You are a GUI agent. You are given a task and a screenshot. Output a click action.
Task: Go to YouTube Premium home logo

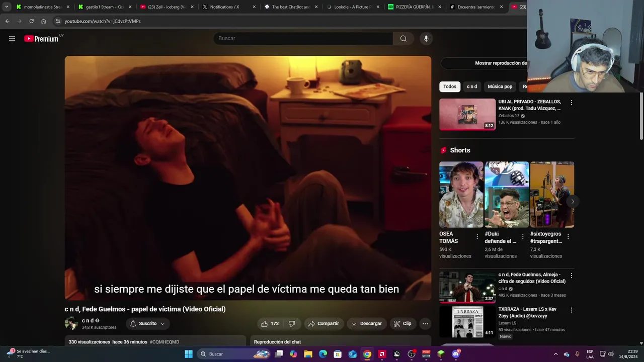(41, 39)
